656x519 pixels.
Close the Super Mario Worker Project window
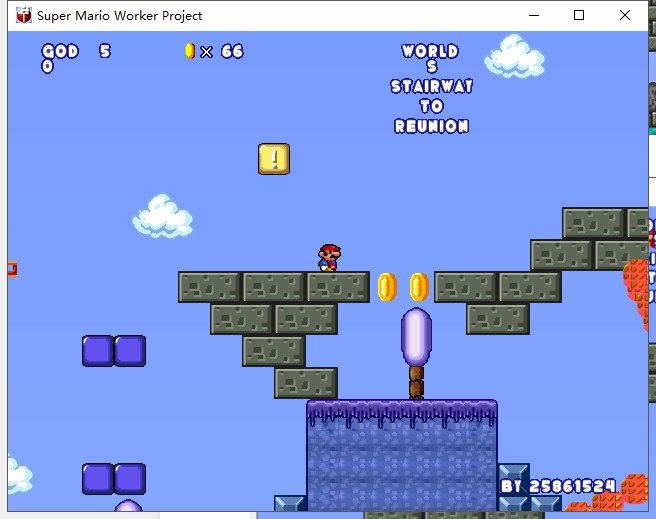point(625,15)
